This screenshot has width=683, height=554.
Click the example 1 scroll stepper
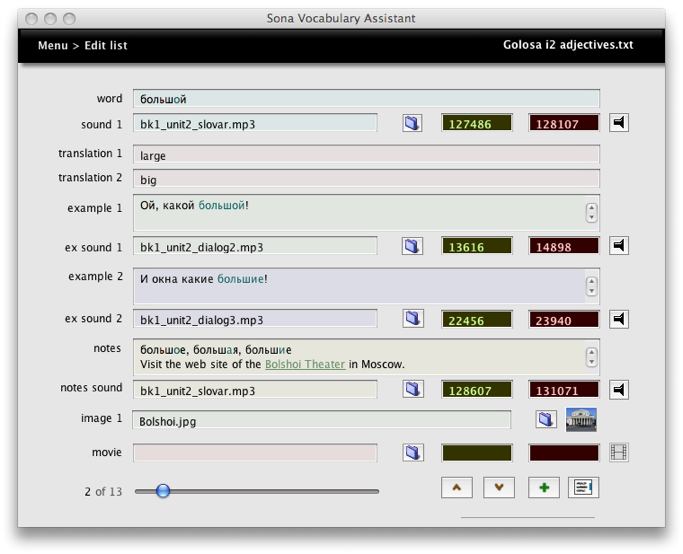[591, 213]
